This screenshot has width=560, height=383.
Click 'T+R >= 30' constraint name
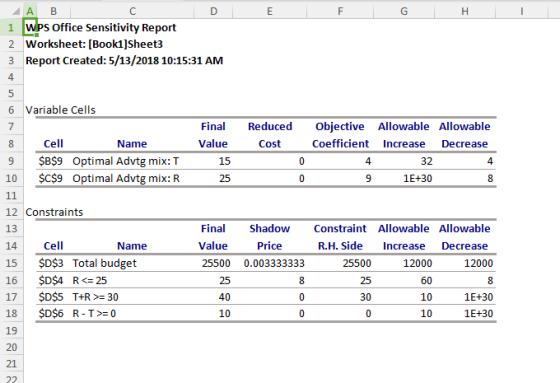pos(95,297)
